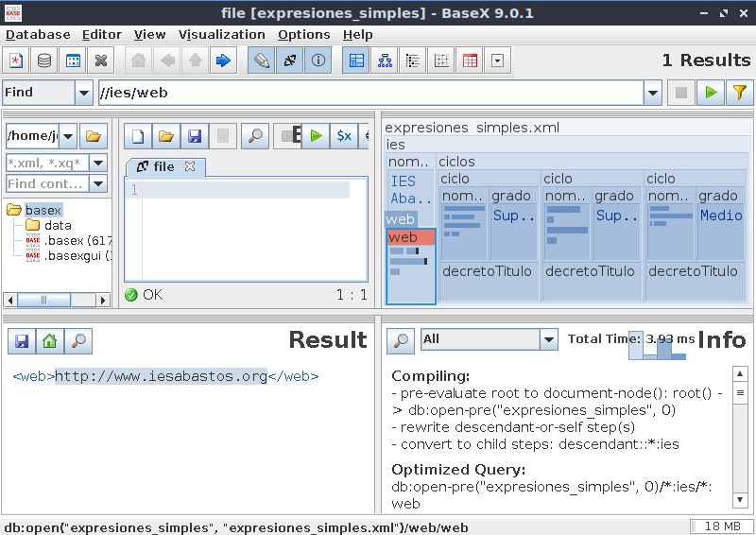
Task: Switch to the file editor tab
Action: click(x=164, y=166)
